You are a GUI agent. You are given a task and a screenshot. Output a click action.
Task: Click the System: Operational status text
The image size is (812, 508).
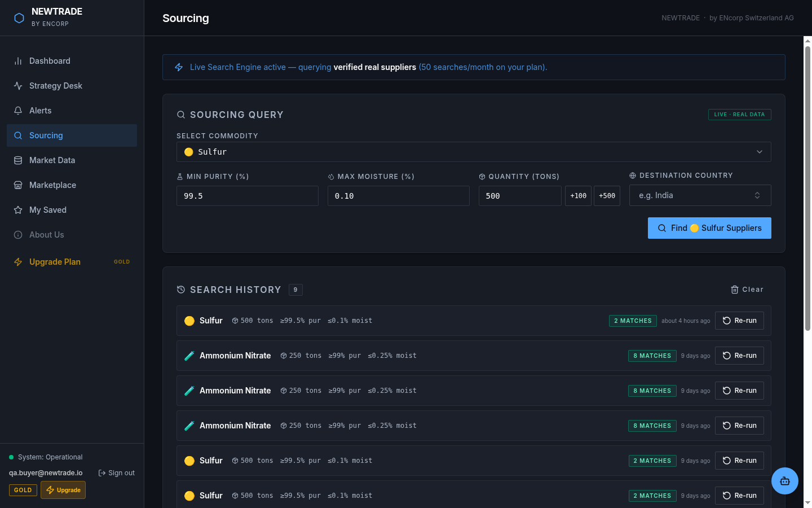click(x=50, y=457)
